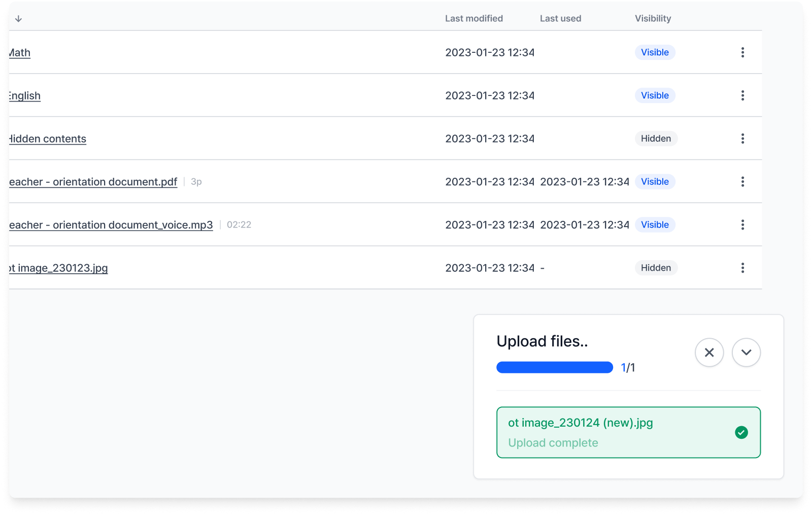Select uploaded image_230124 (new).jpg item
Screen dimensions: 812x515
tap(628, 432)
